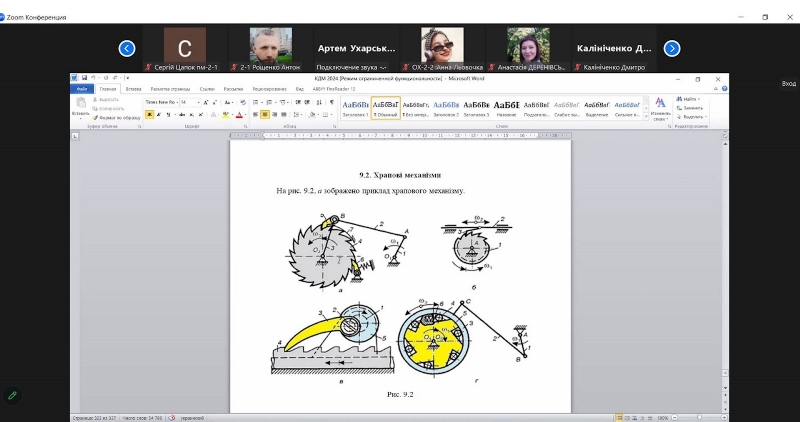The height and width of the screenshot is (422, 800).
Task: Apply the Название style
Action: coord(506,108)
